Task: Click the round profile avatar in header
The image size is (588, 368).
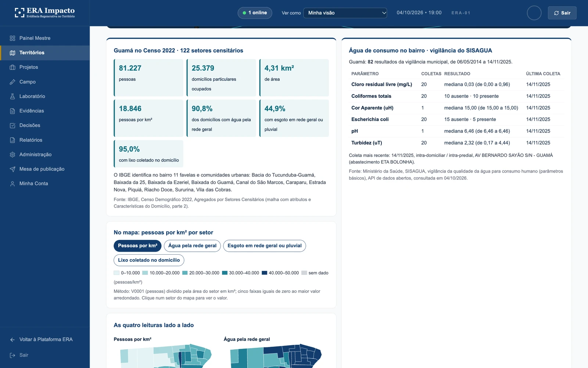Action: pyautogui.click(x=534, y=13)
